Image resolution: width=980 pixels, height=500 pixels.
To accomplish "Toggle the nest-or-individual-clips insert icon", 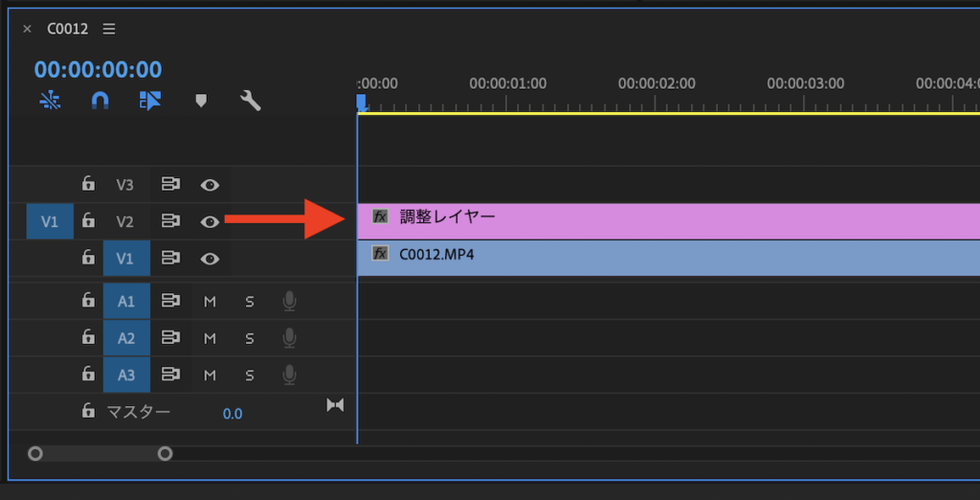I will tap(51, 101).
